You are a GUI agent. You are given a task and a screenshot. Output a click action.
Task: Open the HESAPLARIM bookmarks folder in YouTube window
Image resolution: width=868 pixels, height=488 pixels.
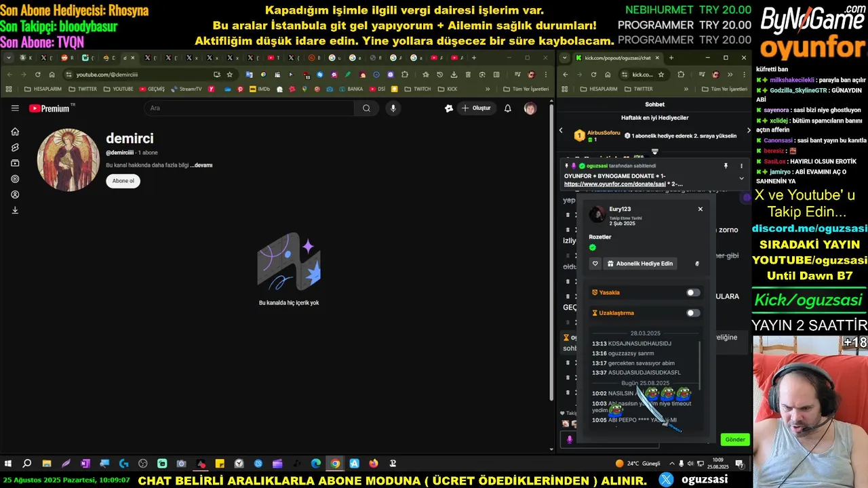tap(42, 89)
